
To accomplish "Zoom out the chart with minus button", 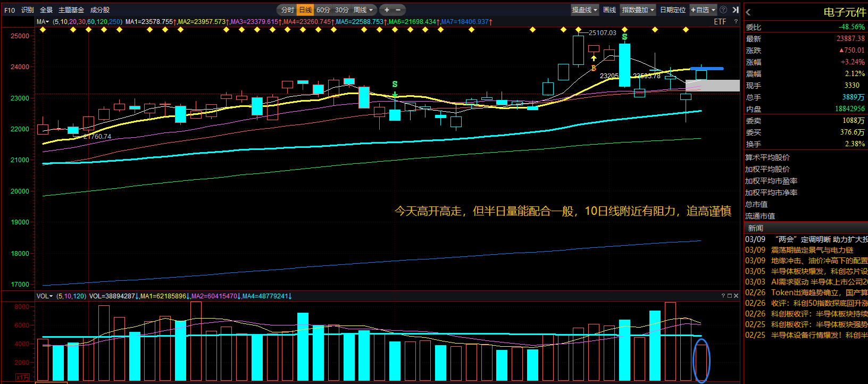I will (398, 10).
